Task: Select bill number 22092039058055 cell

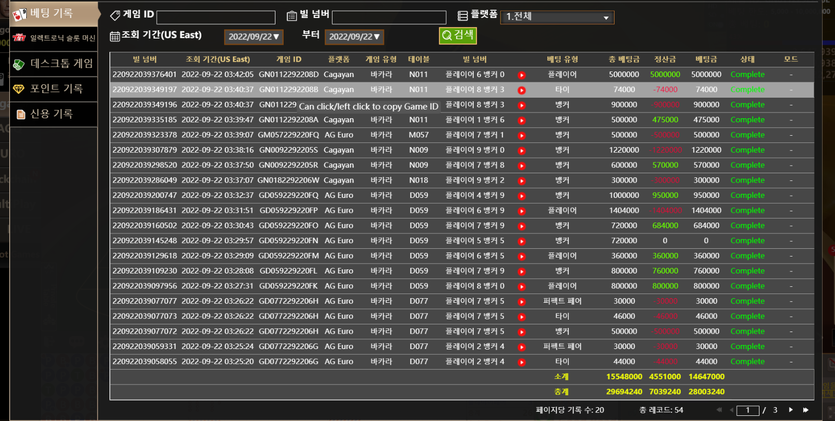Action: click(145, 361)
